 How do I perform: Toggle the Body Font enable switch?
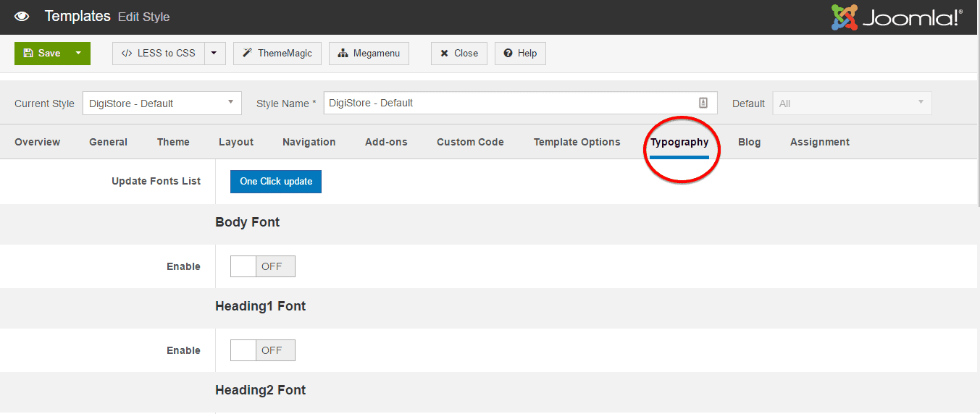[262, 266]
